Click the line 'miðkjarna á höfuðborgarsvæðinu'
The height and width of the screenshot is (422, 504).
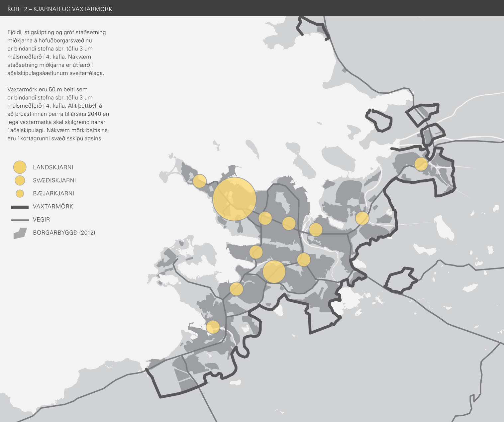pyautogui.click(x=50, y=41)
